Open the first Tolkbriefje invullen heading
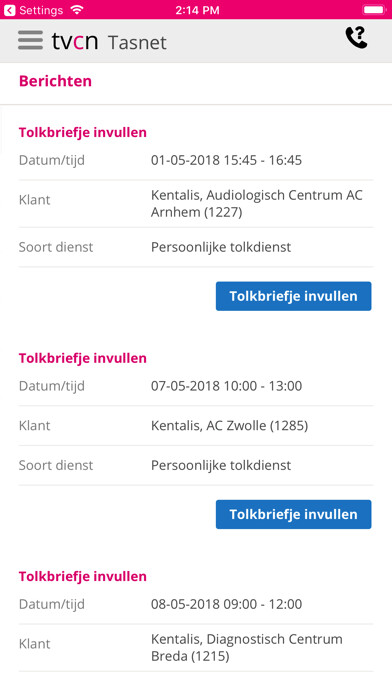392x696 pixels. click(x=83, y=132)
